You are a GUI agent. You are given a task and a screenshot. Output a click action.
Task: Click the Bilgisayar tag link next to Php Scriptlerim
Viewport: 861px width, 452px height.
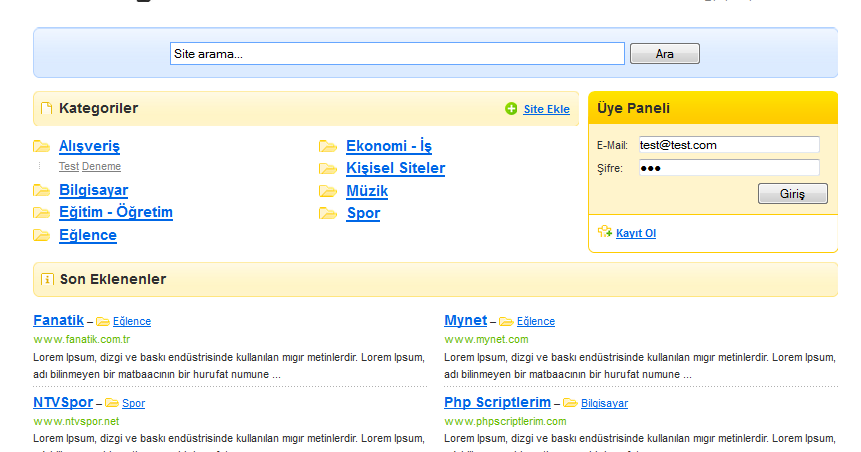click(x=605, y=403)
